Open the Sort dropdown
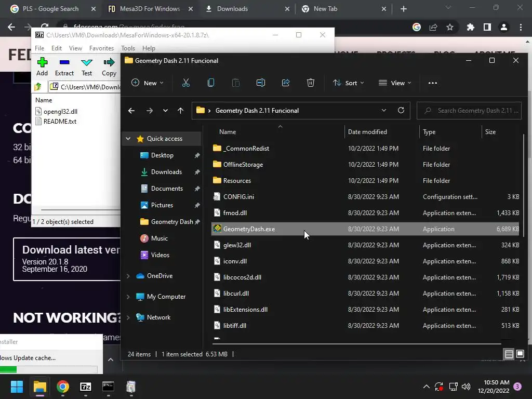This screenshot has width=532, height=399. (349, 83)
